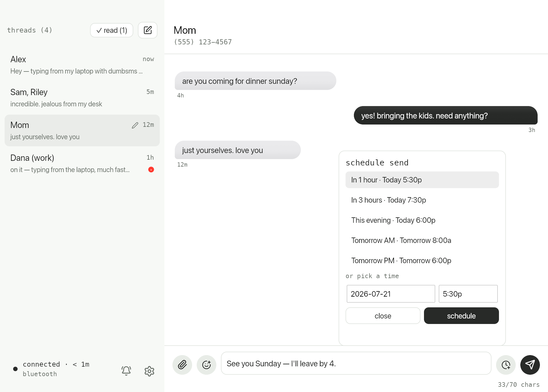
Task: Click the message bubble 'just yourselves. love you'
Action: click(x=238, y=150)
